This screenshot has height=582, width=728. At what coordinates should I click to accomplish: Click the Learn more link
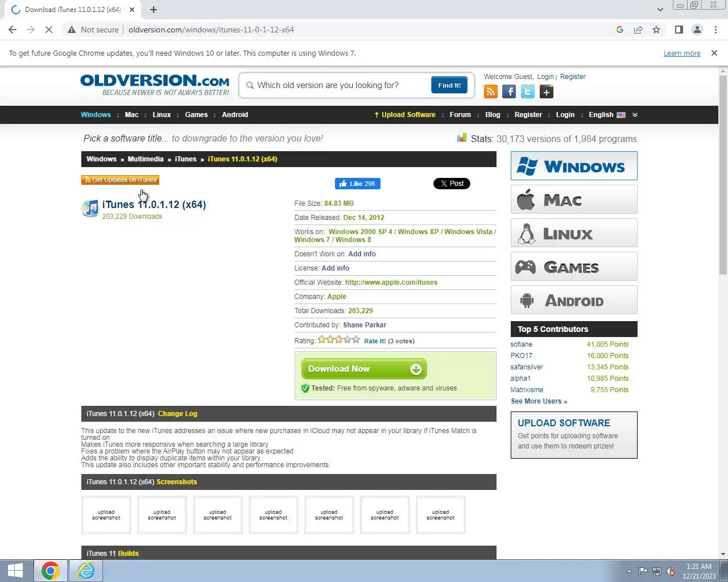coord(682,53)
